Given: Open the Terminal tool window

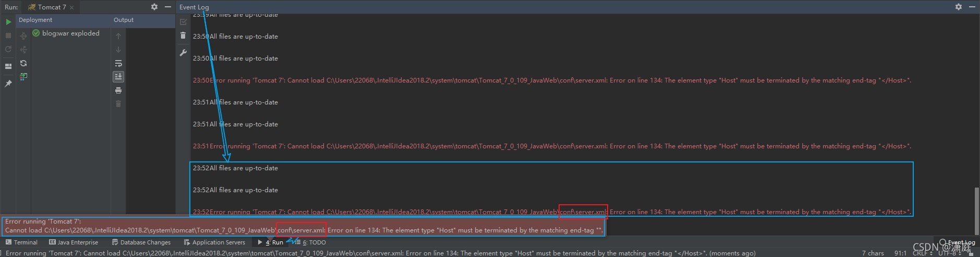Looking at the screenshot, I should 21,242.
